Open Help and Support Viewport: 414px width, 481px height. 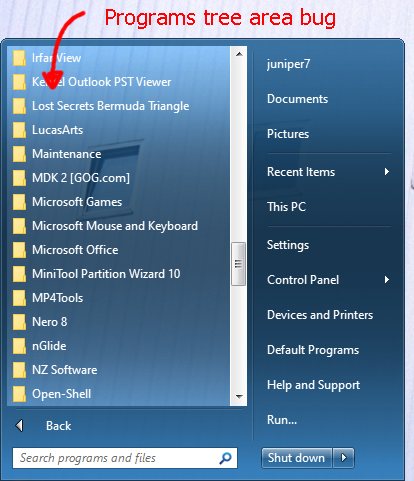pyautogui.click(x=313, y=385)
